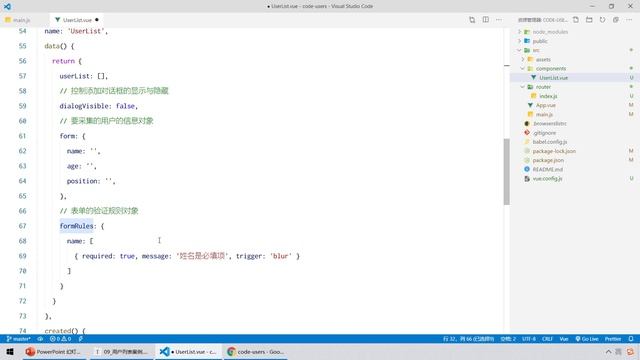This screenshot has width=640, height=360.
Task: Click the line and column indicator in the status bar
Action: coord(469,339)
